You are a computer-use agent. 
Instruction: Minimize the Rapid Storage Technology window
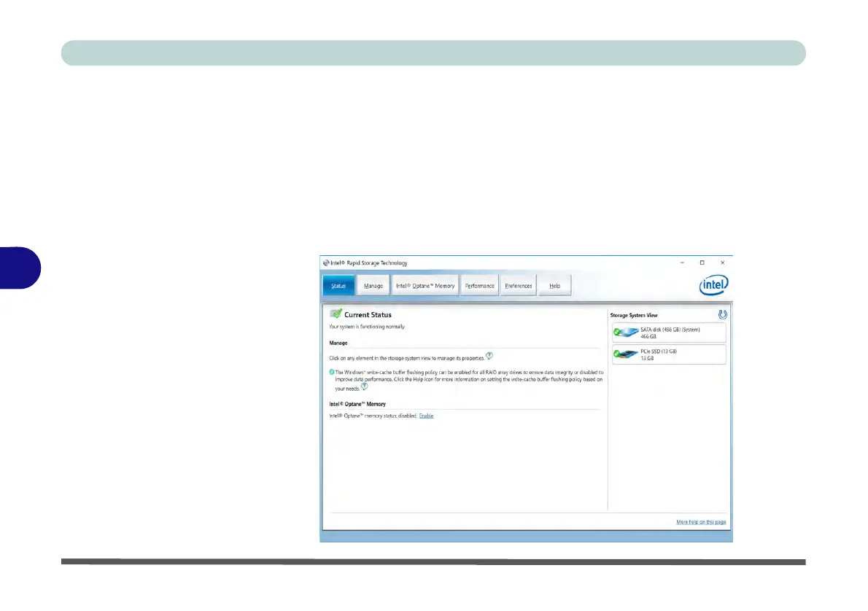(682, 263)
